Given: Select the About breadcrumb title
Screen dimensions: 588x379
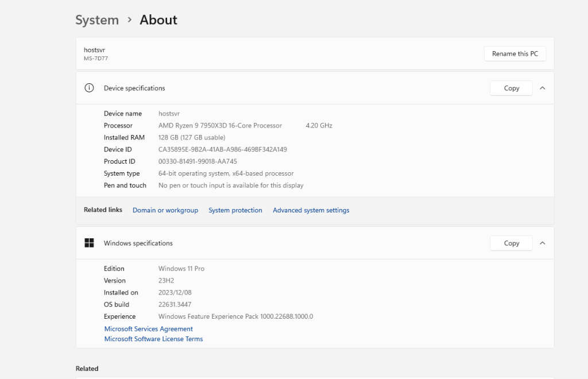Looking at the screenshot, I should [x=158, y=20].
